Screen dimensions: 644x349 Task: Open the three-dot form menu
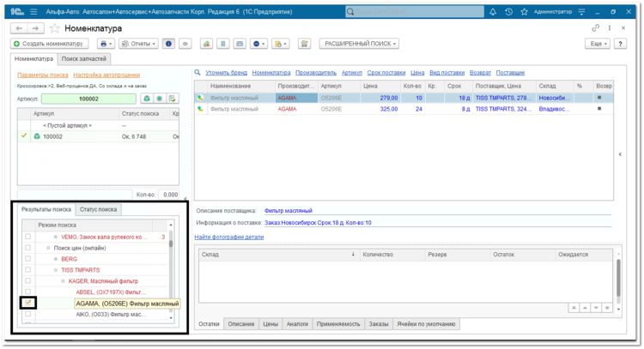click(610, 28)
